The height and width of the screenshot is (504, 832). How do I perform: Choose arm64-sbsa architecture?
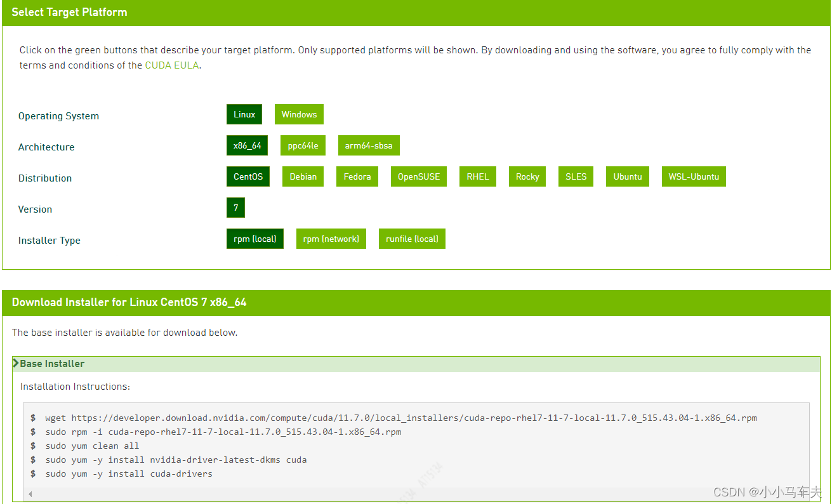[x=369, y=145]
